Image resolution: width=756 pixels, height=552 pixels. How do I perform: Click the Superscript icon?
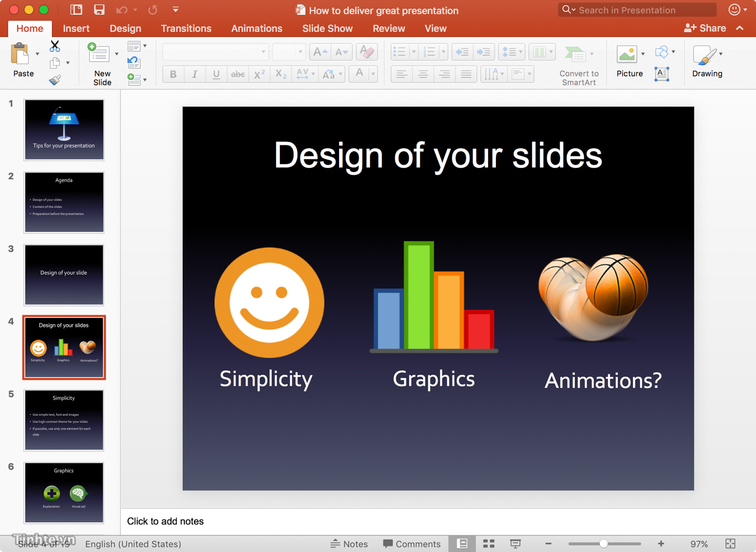point(259,74)
